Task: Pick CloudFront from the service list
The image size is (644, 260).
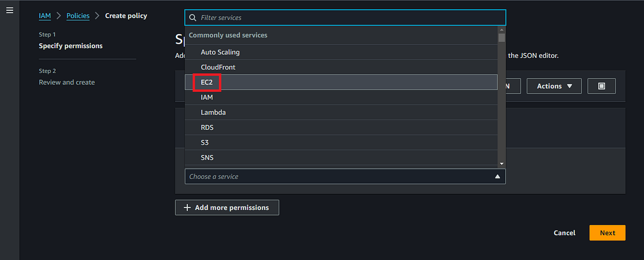Action: [x=218, y=67]
